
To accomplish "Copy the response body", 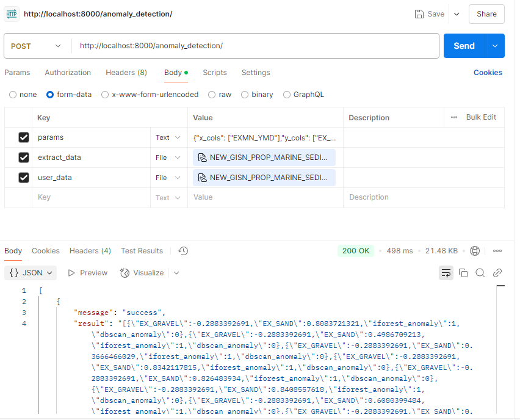I will pos(462,273).
